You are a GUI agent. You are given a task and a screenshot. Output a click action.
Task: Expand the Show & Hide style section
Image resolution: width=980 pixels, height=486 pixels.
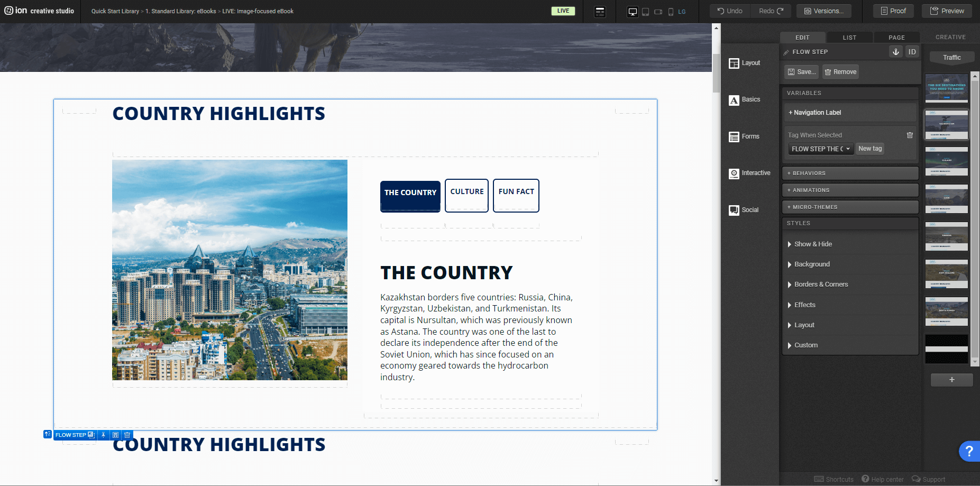tap(813, 244)
